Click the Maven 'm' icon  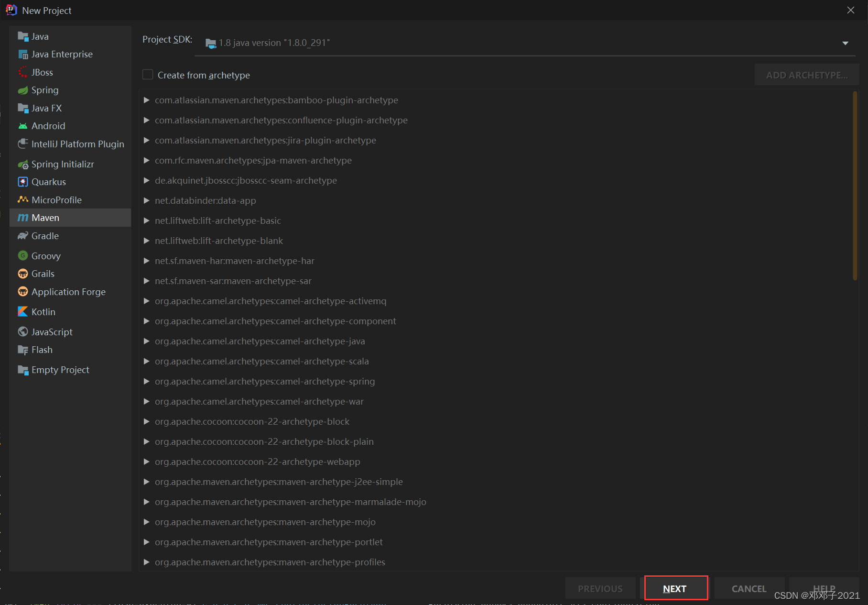23,218
